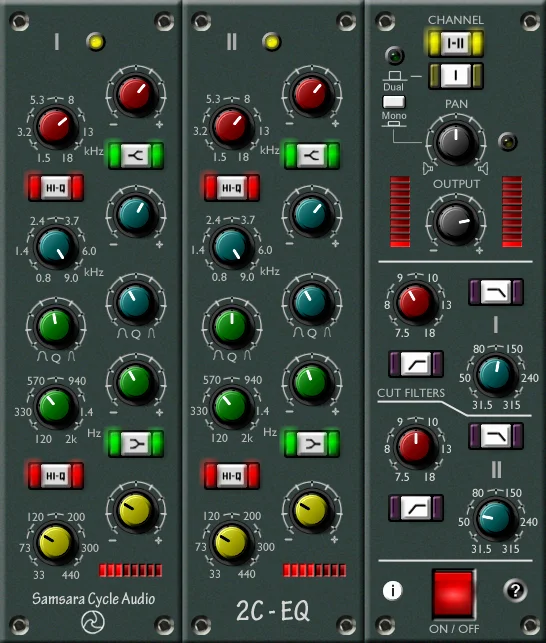This screenshot has height=643, width=546.
Task: Click the Samsara Cycle Audio logo
Action: [93, 622]
